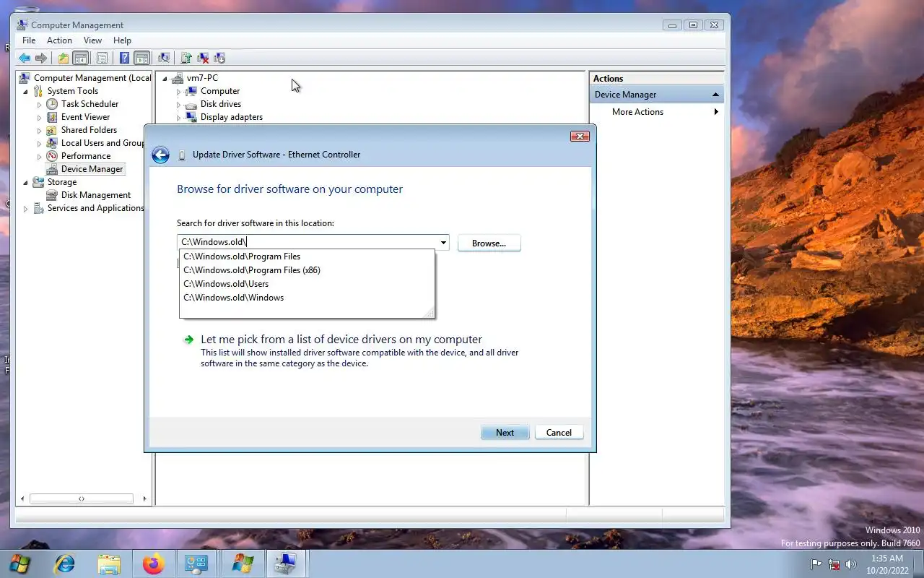
Task: Click the console tree horizontal scrollbar thumb
Action: tap(82, 499)
